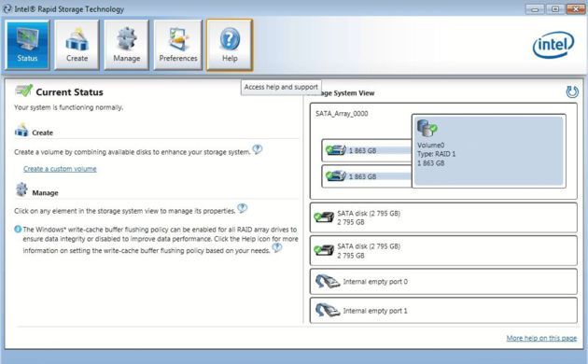This screenshot has height=364, width=588.
Task: Click the title bar application icon
Action: pos(7,8)
